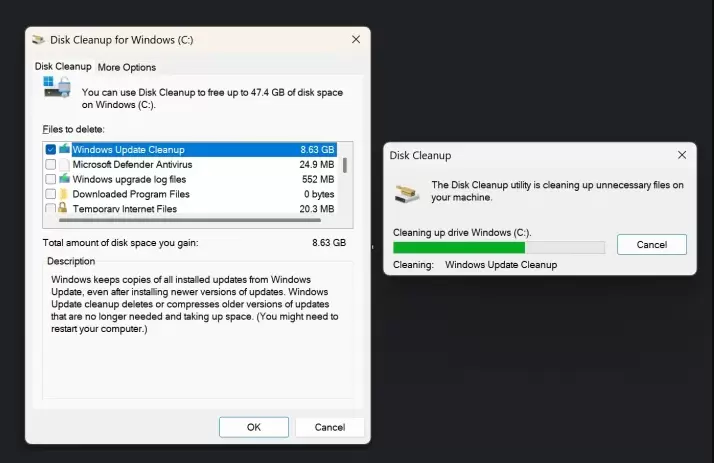This screenshot has width=714, height=463.
Task: Click the files list vertical scrollbar
Action: pyautogui.click(x=345, y=167)
